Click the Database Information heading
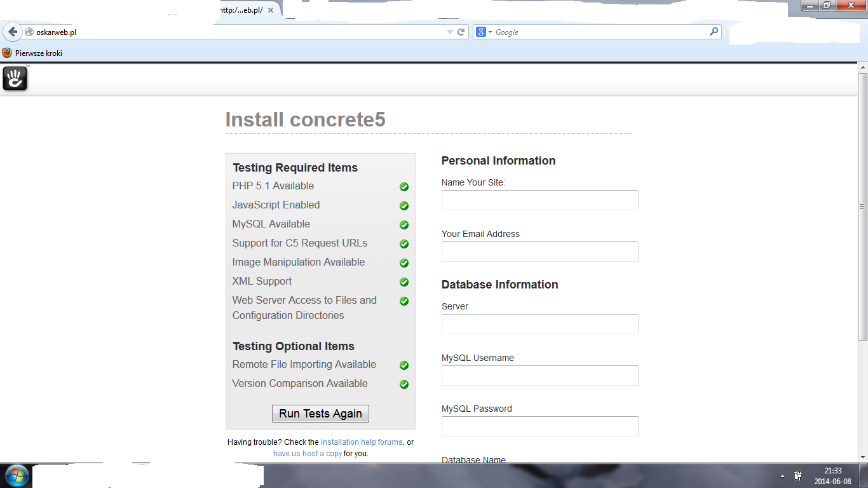Screen dimensions: 868x488 (500, 285)
